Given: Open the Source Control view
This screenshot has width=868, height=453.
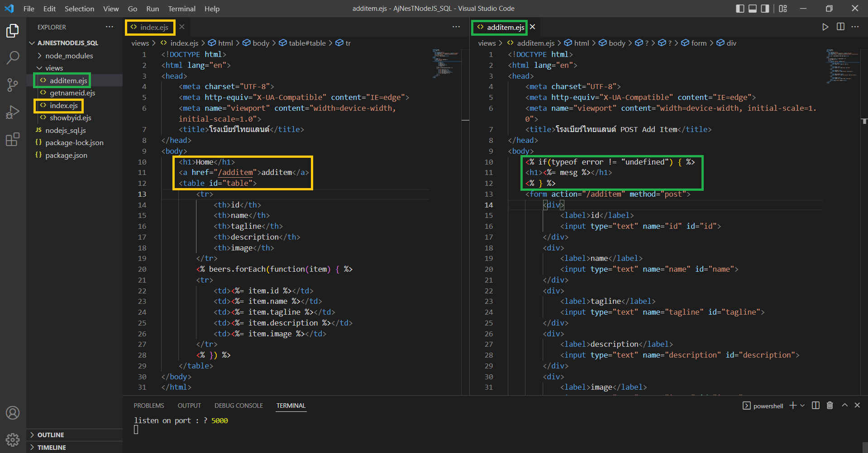Looking at the screenshot, I should (13, 85).
